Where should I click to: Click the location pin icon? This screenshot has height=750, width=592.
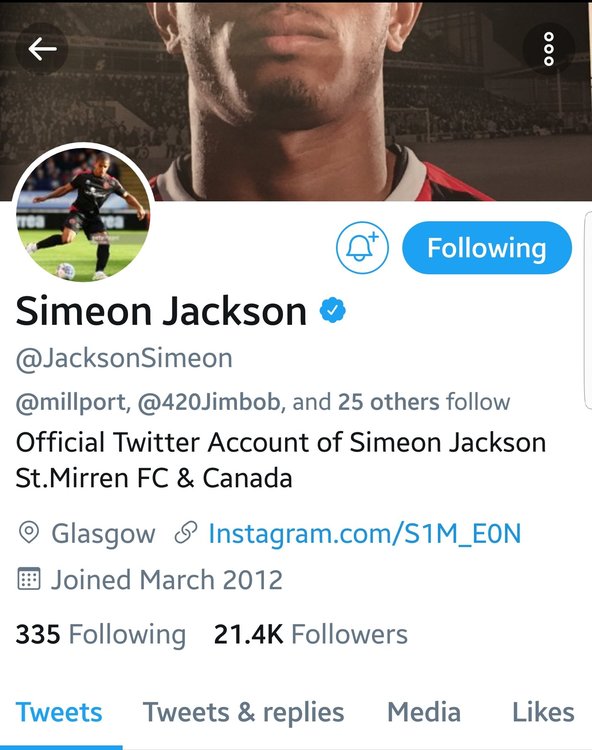point(28,533)
